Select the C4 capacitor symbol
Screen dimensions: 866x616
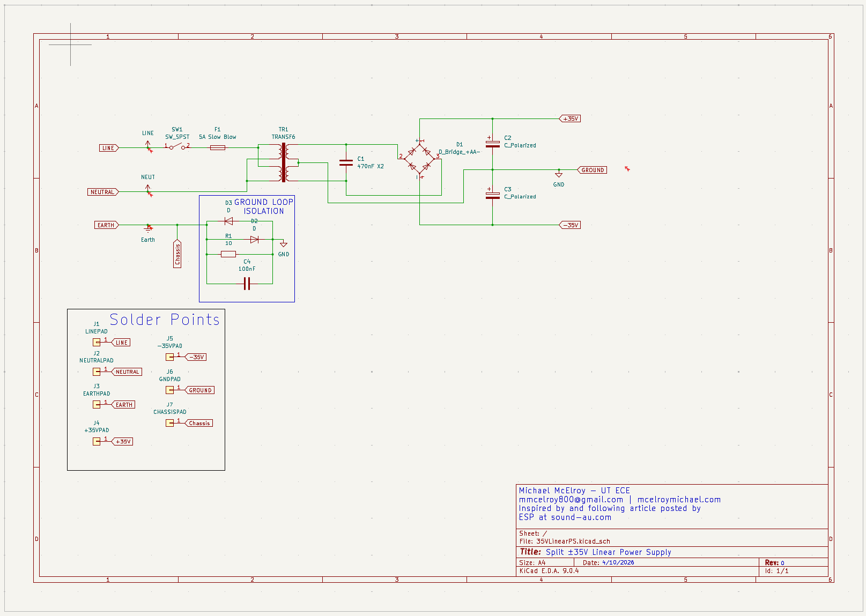[247, 284]
